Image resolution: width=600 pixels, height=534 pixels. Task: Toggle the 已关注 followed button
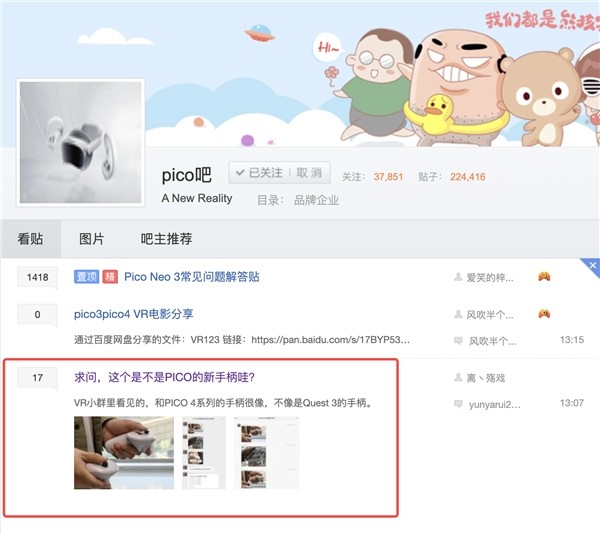pos(259,173)
